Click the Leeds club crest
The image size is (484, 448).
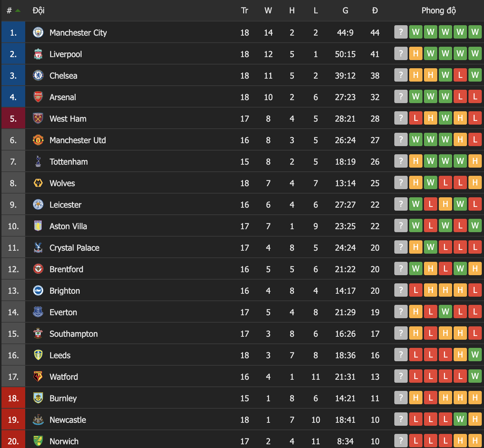[38, 355]
